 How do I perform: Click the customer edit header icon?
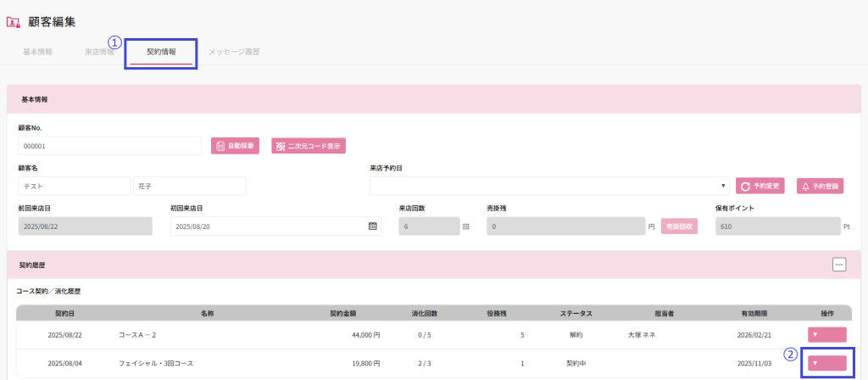(14, 22)
